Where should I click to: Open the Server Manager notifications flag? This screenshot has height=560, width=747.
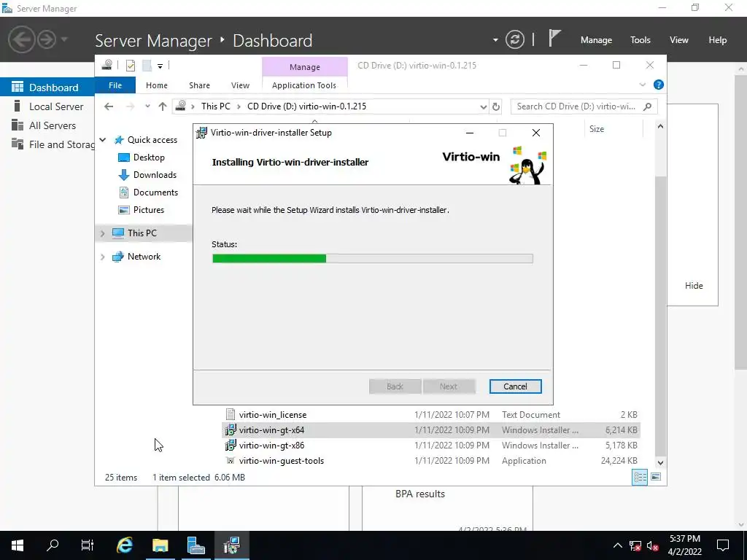[x=554, y=38]
